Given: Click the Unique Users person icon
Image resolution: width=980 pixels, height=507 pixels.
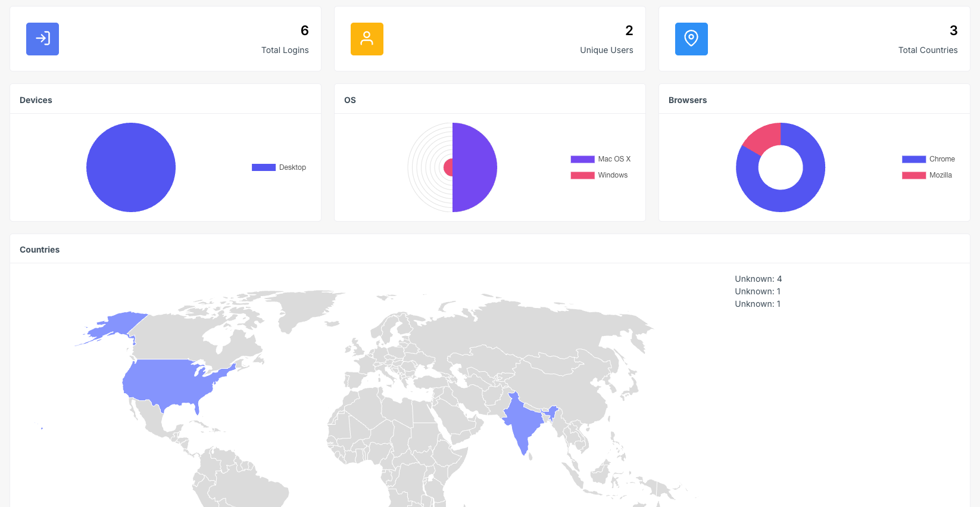Looking at the screenshot, I should click(367, 39).
